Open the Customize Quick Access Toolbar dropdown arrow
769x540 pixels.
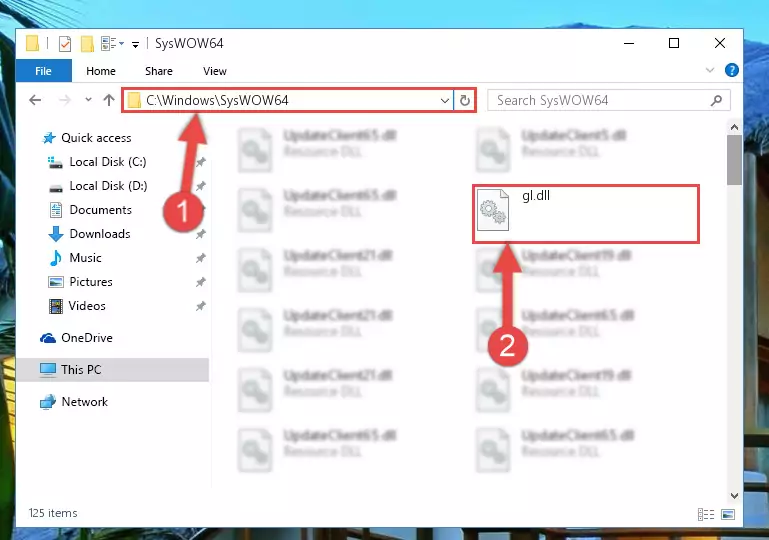135,45
